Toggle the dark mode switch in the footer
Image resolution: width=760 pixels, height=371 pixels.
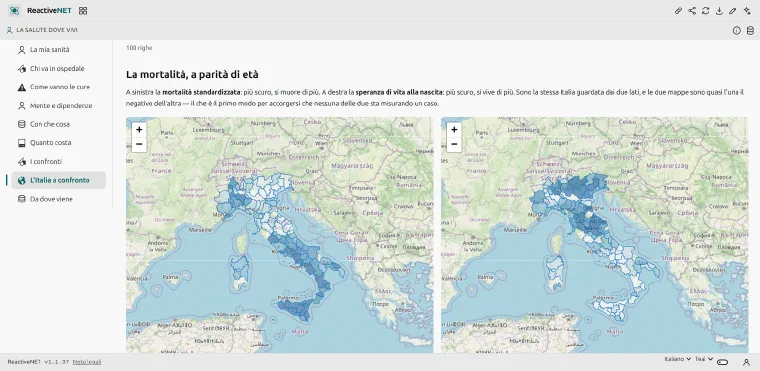[722, 362]
